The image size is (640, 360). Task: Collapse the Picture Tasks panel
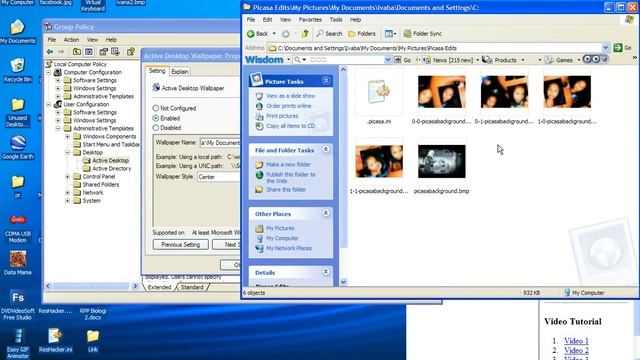point(326,80)
